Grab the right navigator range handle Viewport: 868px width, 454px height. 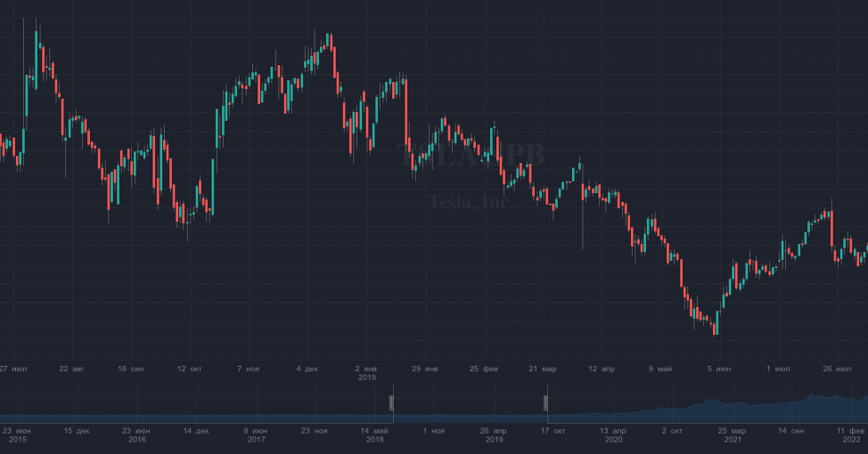point(545,403)
